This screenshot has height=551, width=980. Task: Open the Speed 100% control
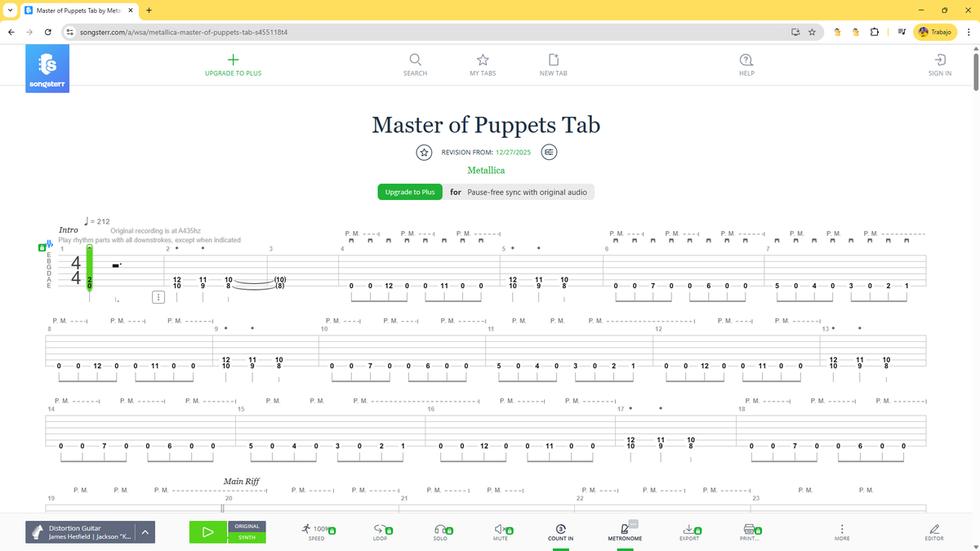point(317,533)
